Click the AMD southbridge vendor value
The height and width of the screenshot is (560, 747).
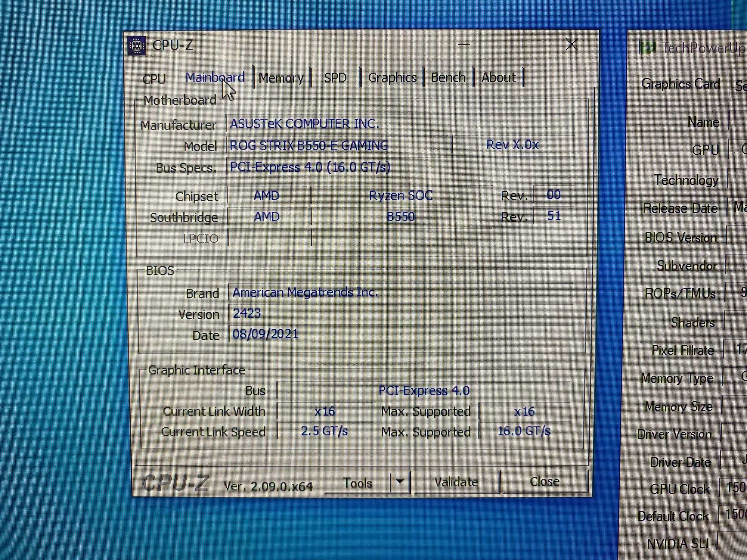(x=267, y=217)
